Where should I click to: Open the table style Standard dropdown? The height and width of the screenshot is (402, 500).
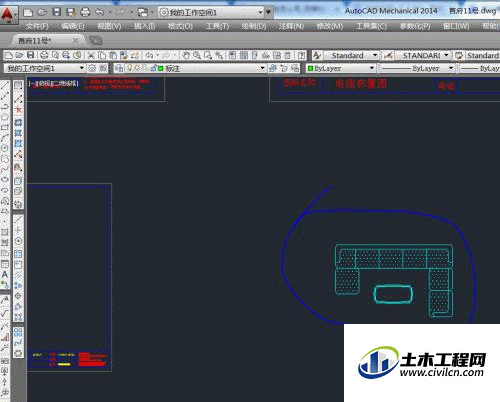click(x=483, y=55)
